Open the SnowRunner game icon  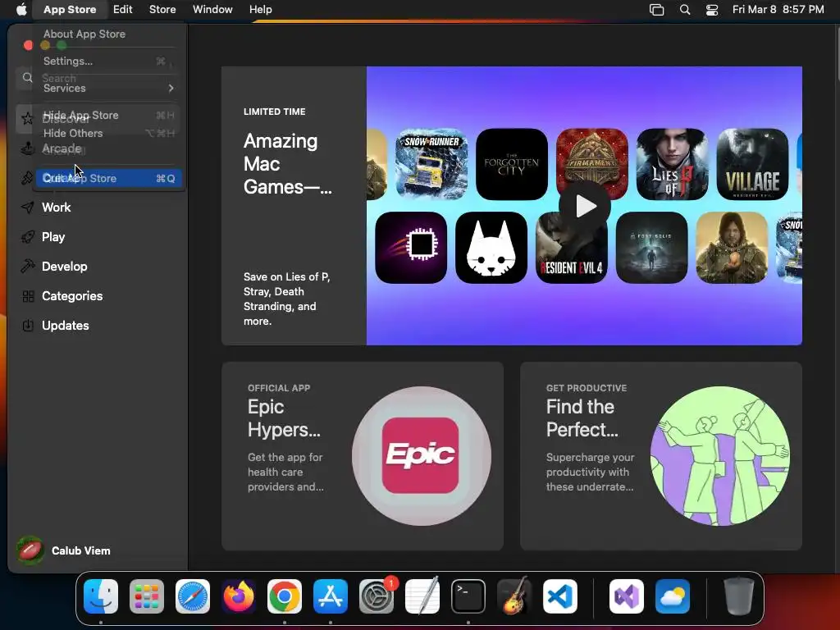[x=431, y=164]
